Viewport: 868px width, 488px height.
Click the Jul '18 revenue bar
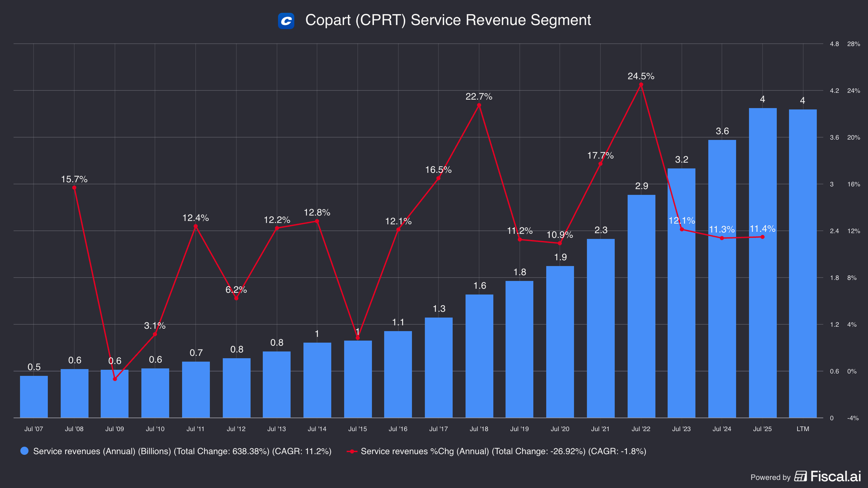coord(479,356)
